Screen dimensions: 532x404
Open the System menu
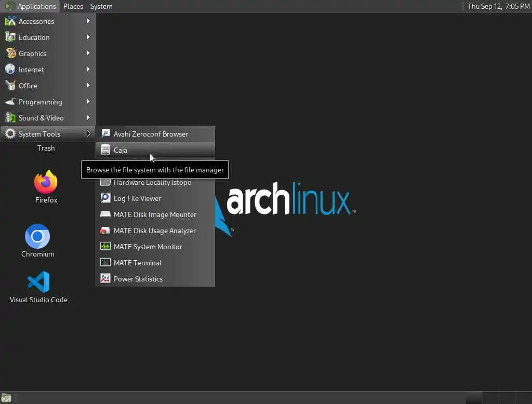click(101, 6)
